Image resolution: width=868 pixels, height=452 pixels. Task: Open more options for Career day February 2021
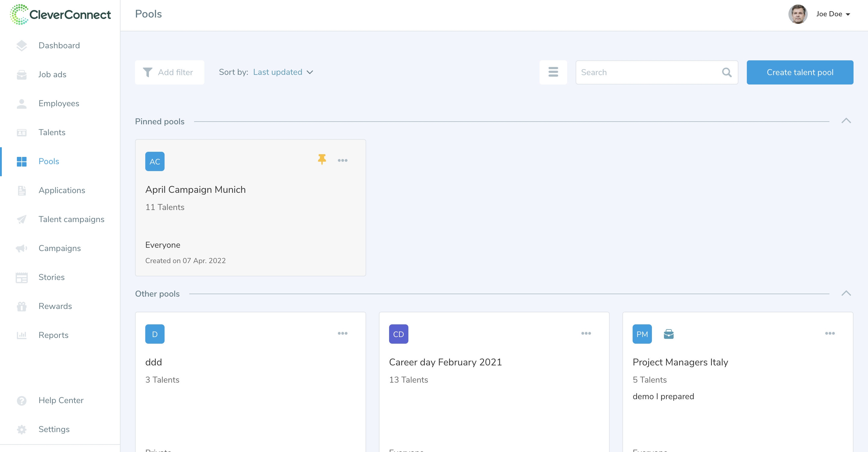(586, 333)
